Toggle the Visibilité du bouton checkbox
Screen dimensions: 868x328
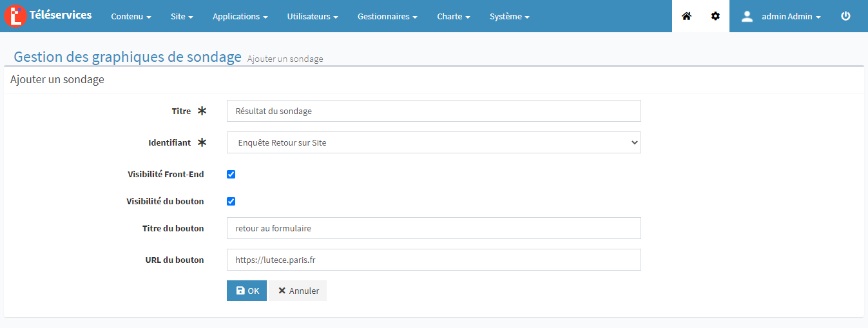click(231, 202)
